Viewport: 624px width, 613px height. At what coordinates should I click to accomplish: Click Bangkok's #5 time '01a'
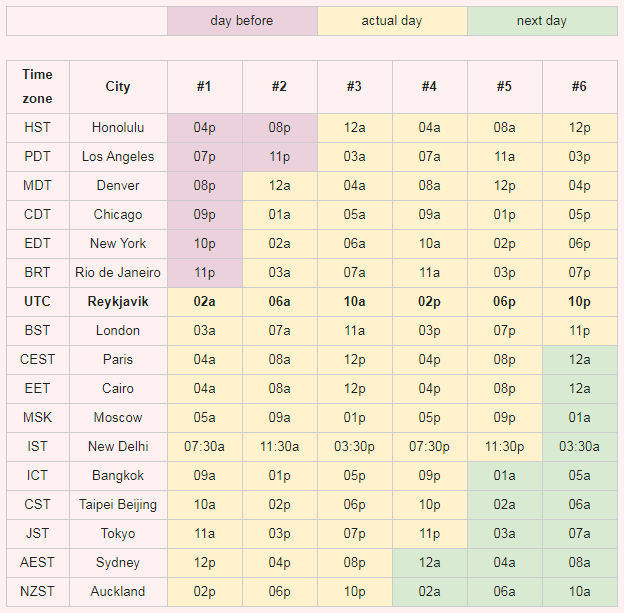tap(505, 476)
